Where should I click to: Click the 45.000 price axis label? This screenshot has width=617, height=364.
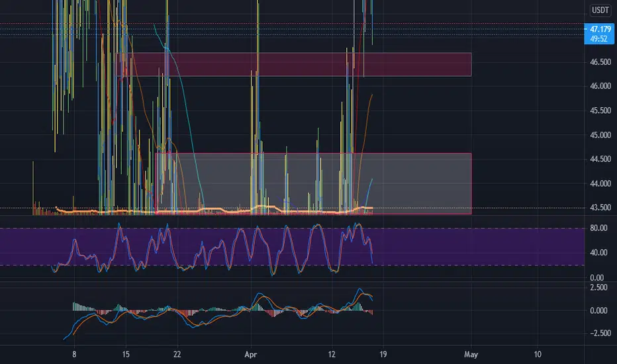[x=600, y=135]
